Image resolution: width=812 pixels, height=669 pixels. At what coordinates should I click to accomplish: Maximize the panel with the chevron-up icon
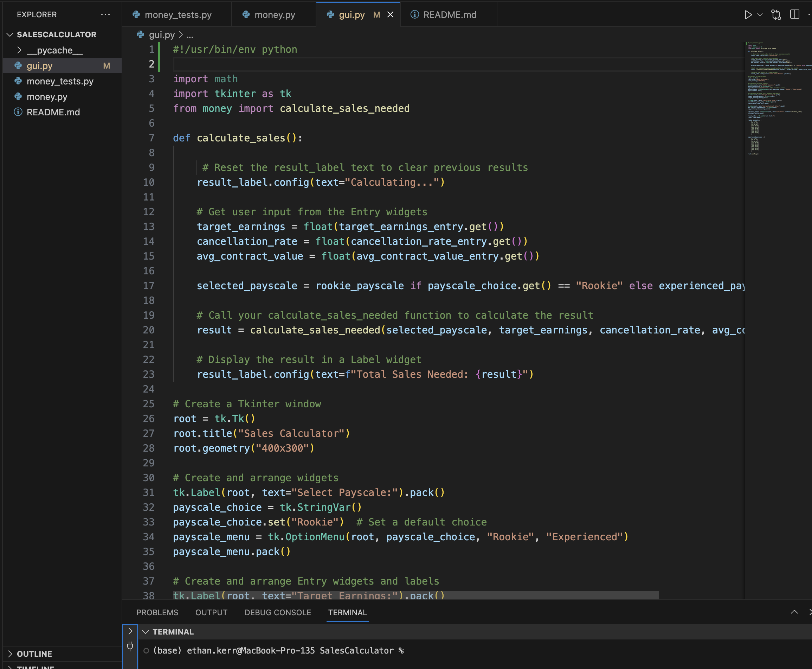coord(794,612)
